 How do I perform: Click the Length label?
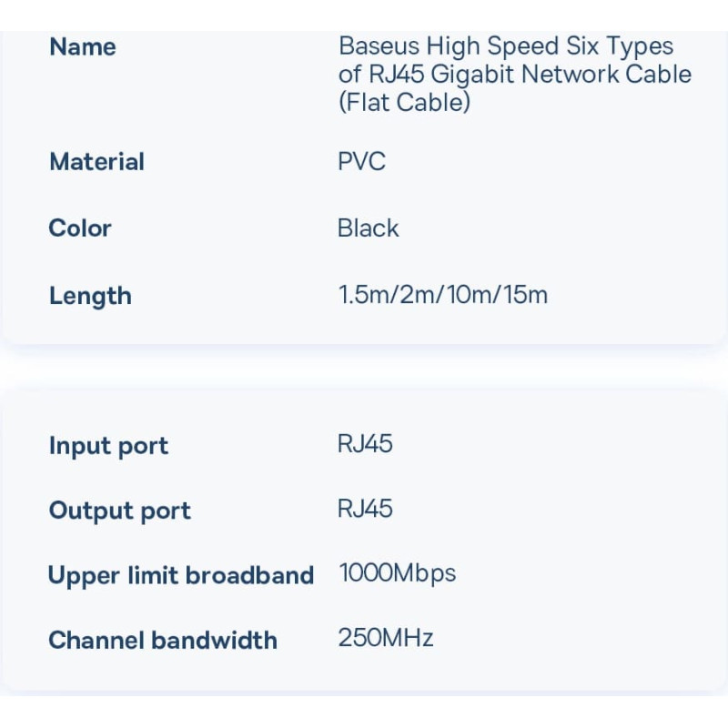coord(90,296)
